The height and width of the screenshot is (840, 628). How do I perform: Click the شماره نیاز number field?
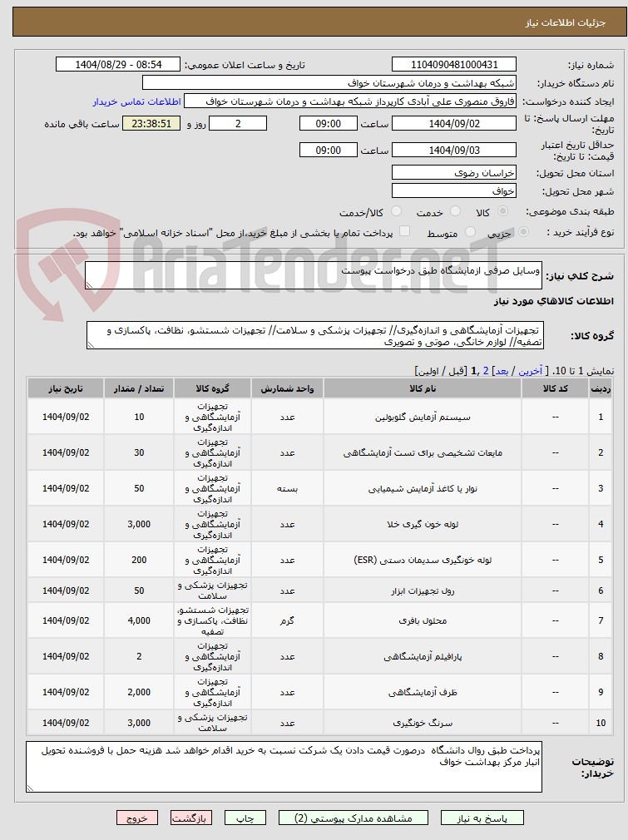[454, 64]
